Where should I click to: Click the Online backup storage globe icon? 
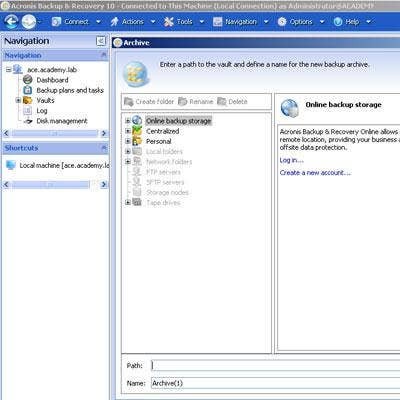pyautogui.click(x=137, y=121)
